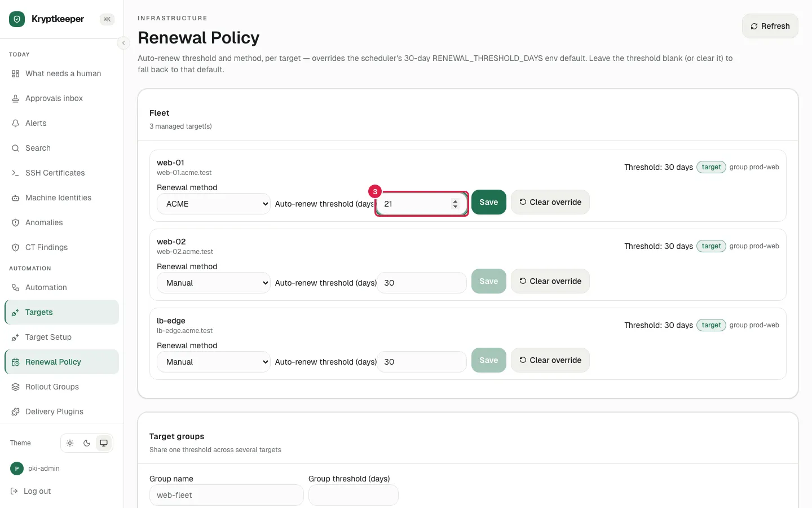
Task: Open Search from the sidebar
Action: [x=62, y=148]
